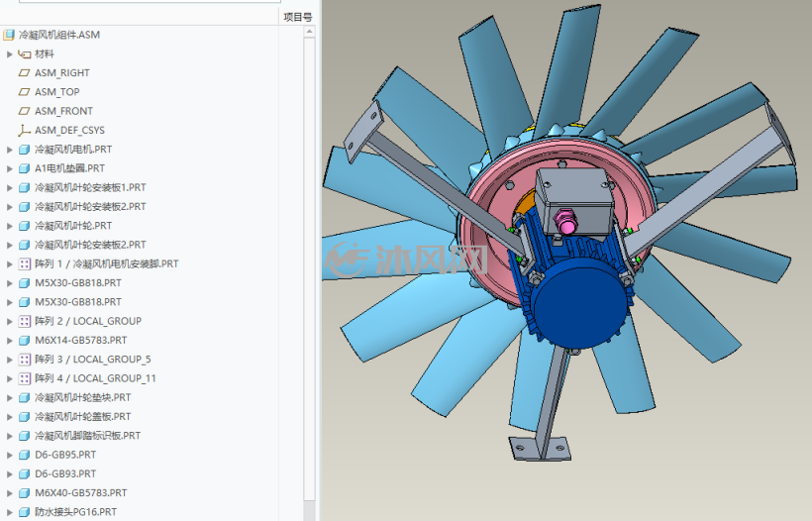This screenshot has width=812, height=521.
Task: Select the text D6-GB95.PRT
Action: (x=65, y=455)
